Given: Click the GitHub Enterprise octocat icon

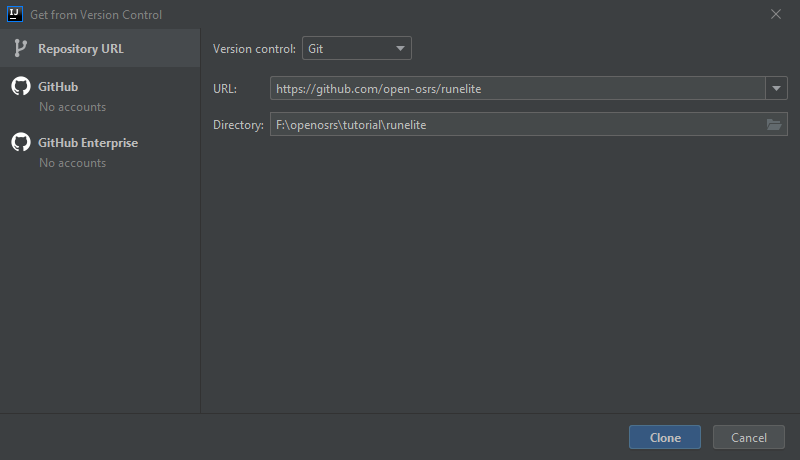Looking at the screenshot, I should [x=20, y=143].
